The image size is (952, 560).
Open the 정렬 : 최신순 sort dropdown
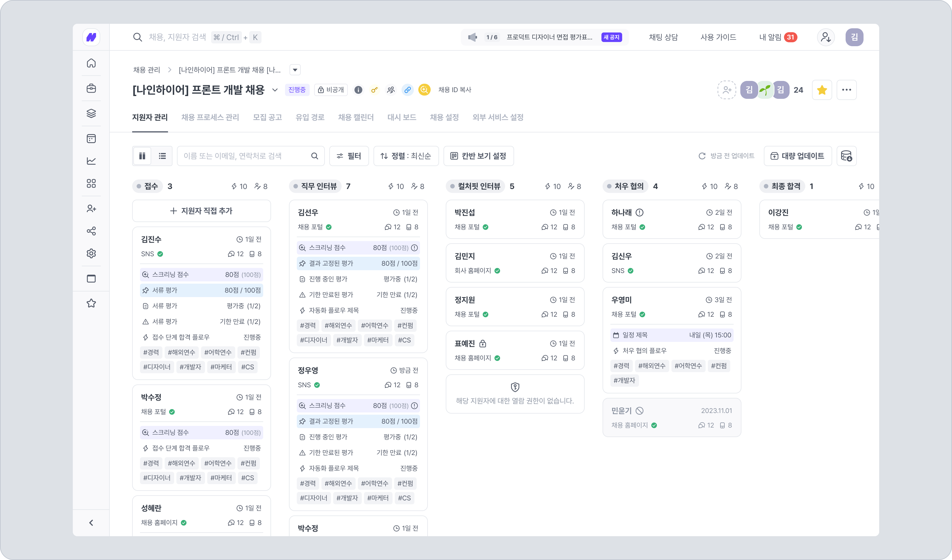tap(406, 156)
